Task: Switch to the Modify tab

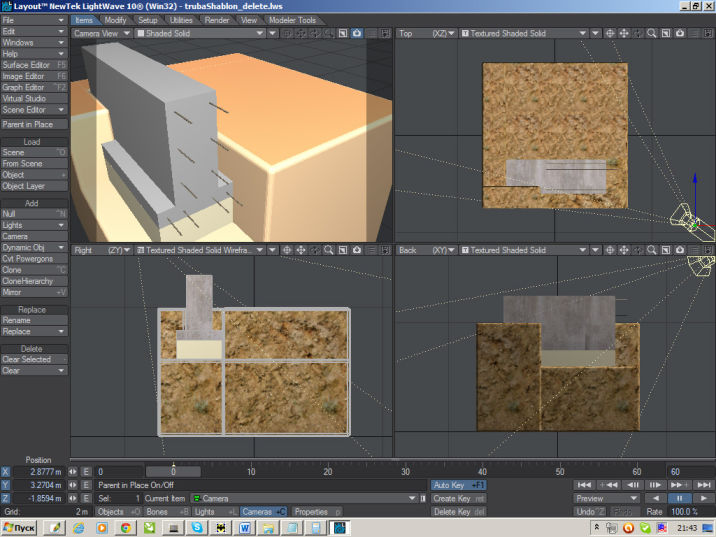Action: [x=116, y=20]
